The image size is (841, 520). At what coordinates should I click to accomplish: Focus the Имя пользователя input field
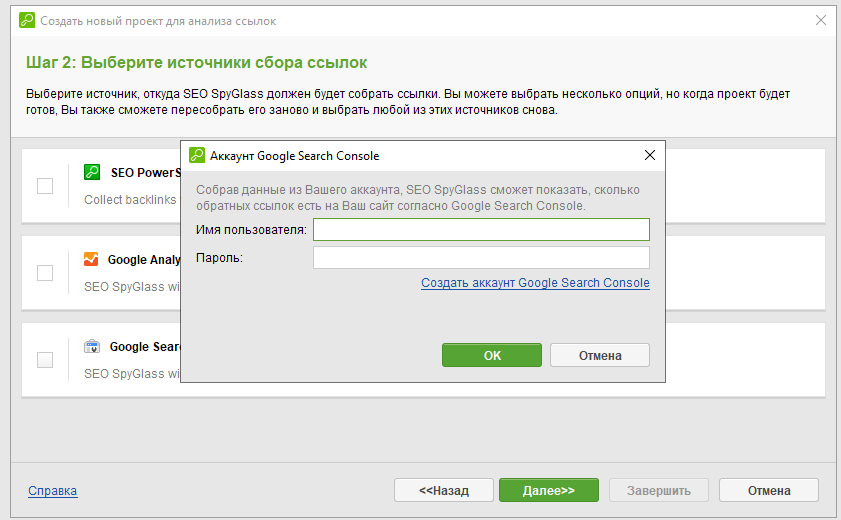pyautogui.click(x=481, y=230)
